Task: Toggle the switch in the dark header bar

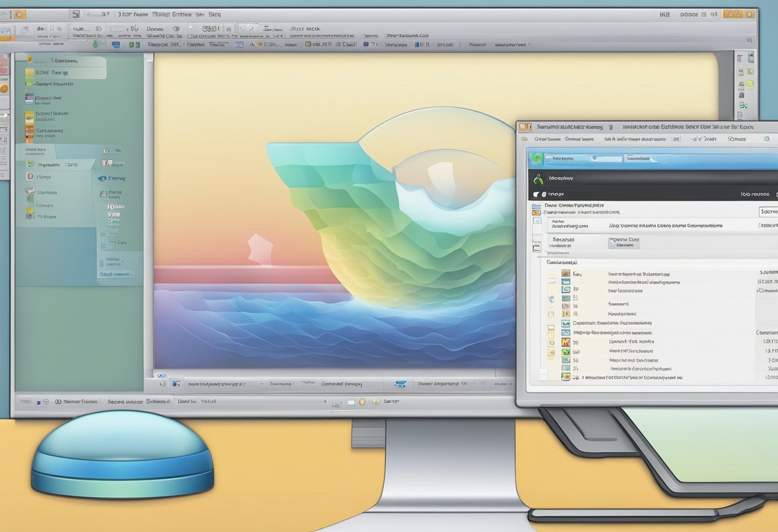Action: click(536, 192)
